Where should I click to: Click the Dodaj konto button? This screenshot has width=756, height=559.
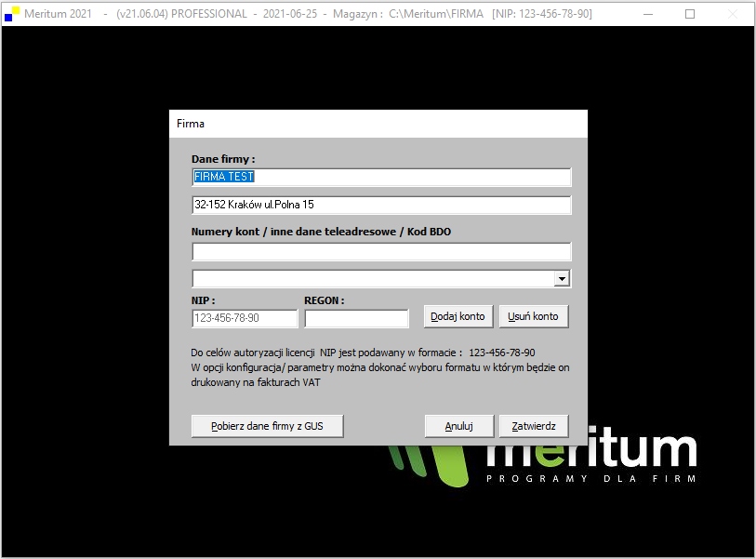tap(458, 316)
